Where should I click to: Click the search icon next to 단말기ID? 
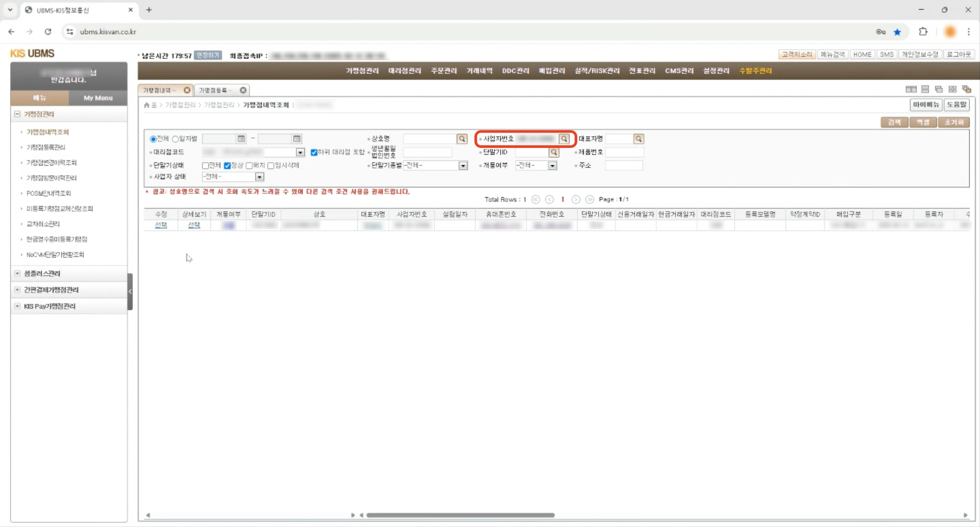(554, 152)
